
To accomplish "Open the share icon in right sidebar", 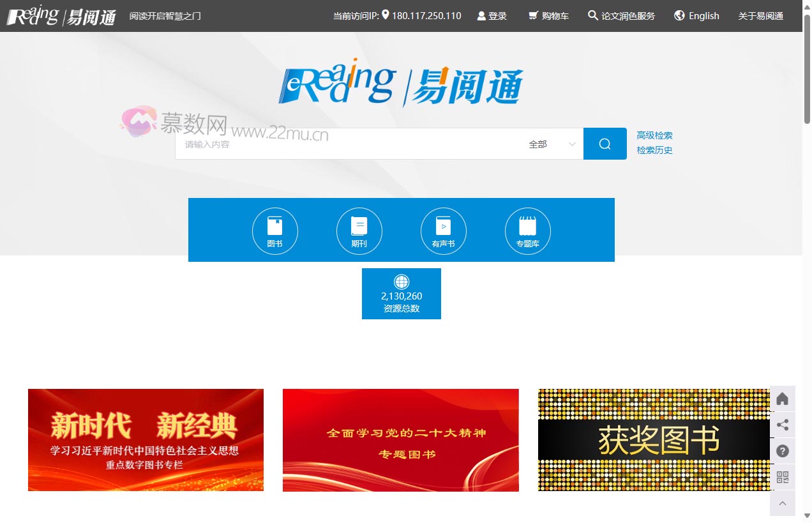I will coord(782,425).
